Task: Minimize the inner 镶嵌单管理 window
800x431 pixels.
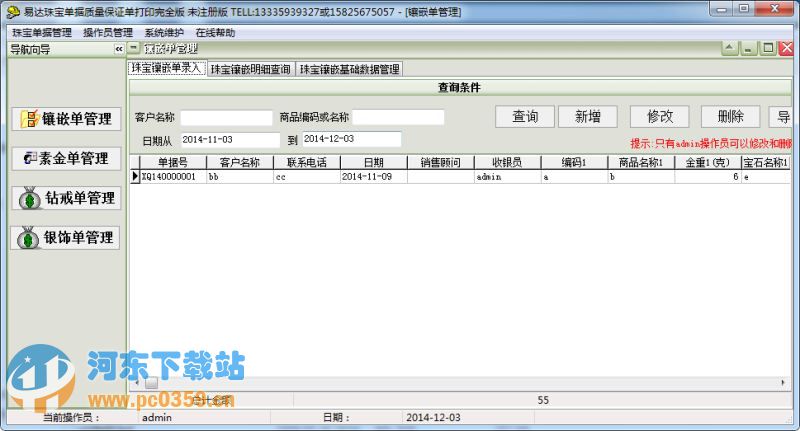Action: pos(748,48)
